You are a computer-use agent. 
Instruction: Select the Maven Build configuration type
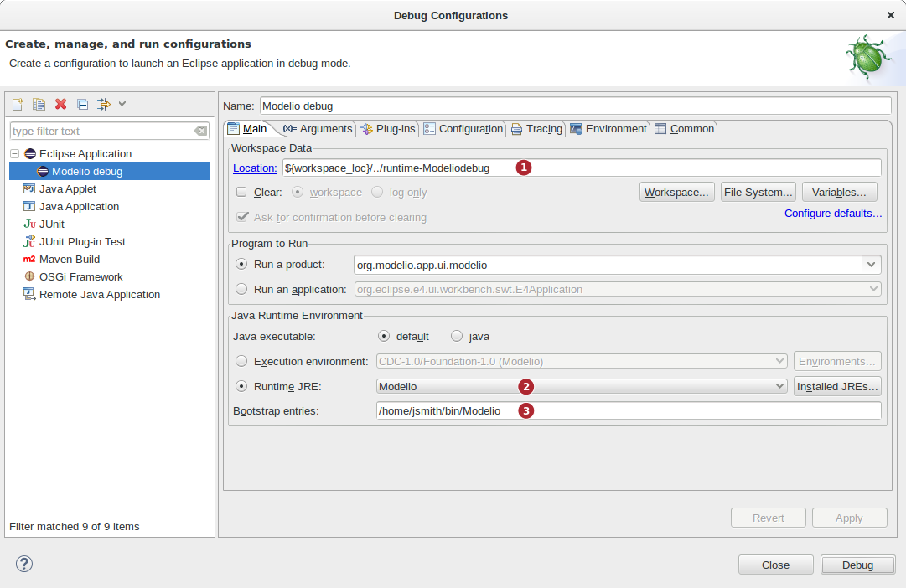coord(69,259)
